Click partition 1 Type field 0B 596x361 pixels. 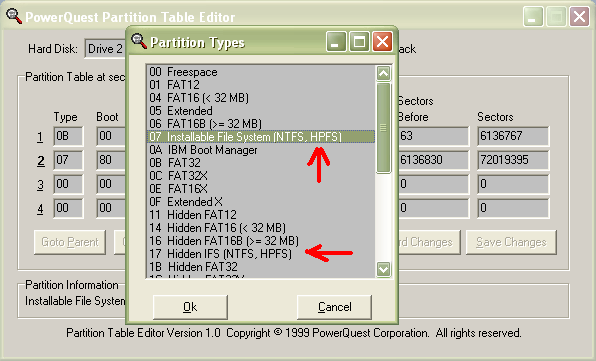[68, 136]
